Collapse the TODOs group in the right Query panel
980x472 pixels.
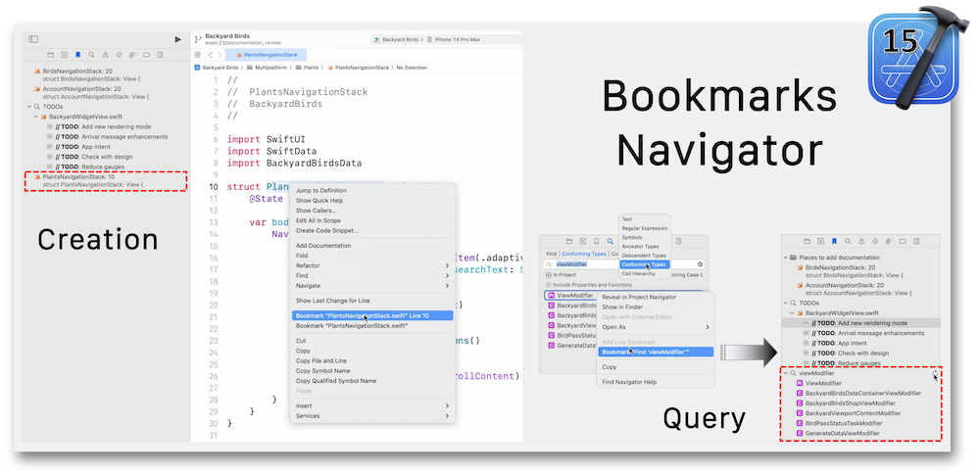click(x=786, y=303)
